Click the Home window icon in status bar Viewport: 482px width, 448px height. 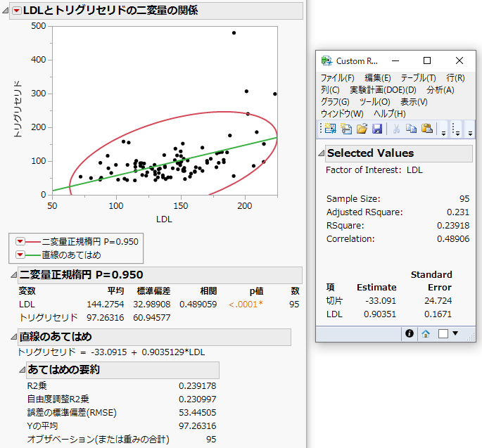pyautogui.click(x=426, y=333)
